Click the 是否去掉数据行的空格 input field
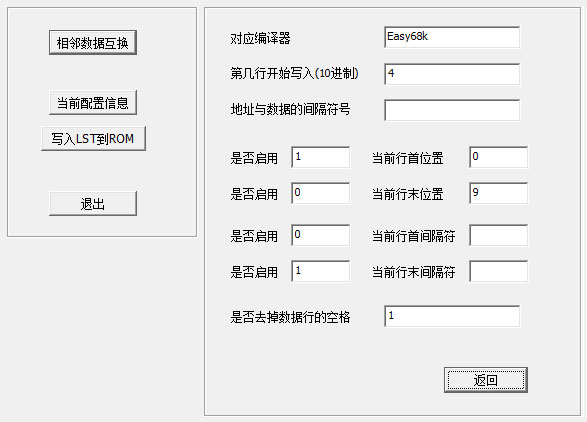This screenshot has height=422, width=587. coord(452,316)
